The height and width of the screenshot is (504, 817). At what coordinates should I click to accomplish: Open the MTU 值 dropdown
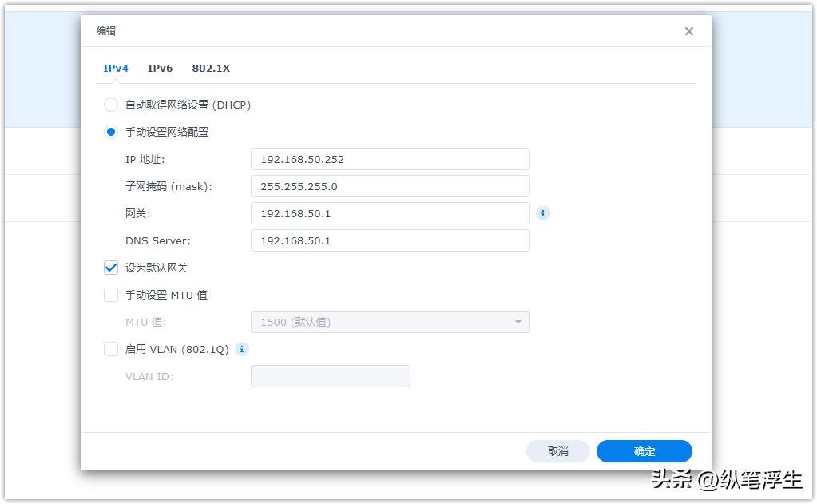[x=390, y=321]
